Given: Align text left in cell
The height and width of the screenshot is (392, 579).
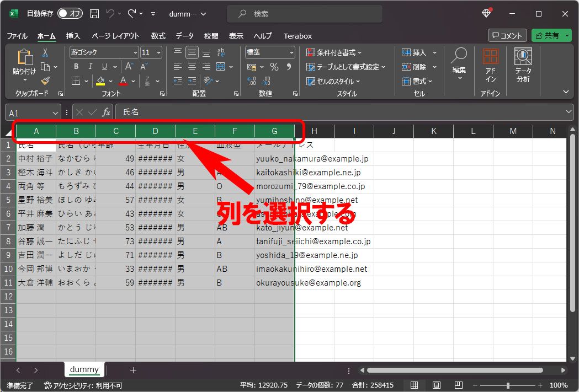Looking at the screenshot, I should 178,67.
